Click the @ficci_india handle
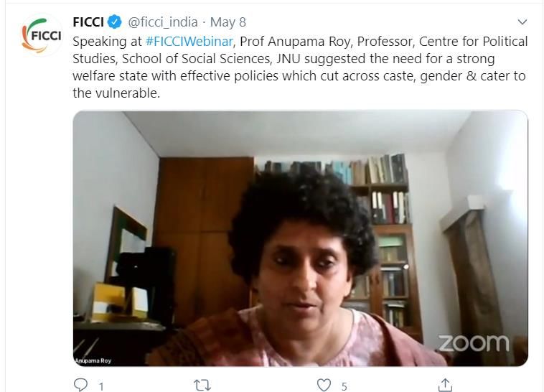The image size is (544, 392). (x=163, y=22)
